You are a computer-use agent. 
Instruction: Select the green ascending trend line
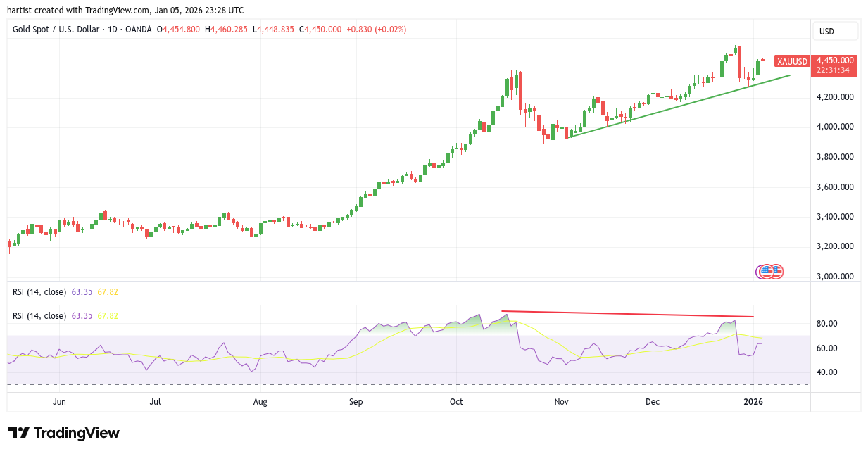(x=676, y=107)
